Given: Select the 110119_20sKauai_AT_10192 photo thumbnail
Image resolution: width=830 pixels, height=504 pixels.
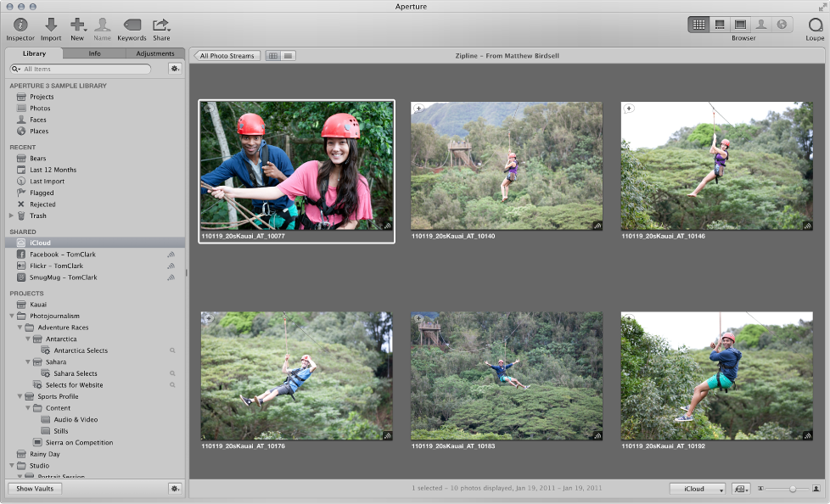Looking at the screenshot, I should pos(716,376).
